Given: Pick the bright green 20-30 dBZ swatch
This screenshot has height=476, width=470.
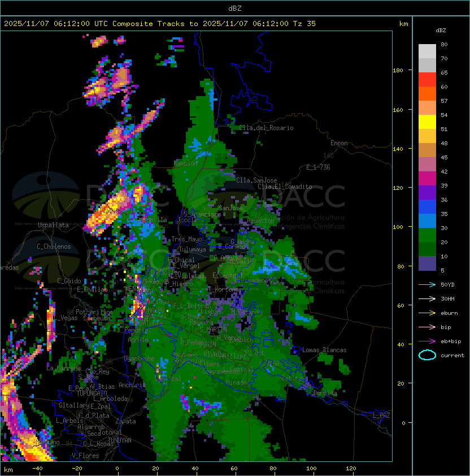Looking at the screenshot, I should pyautogui.click(x=427, y=235).
